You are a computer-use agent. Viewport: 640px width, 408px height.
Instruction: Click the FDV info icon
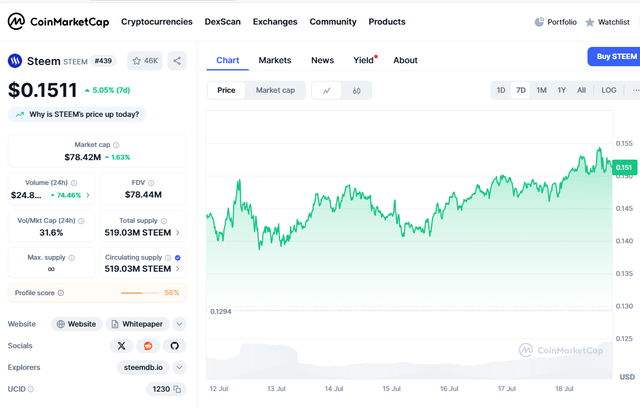[x=151, y=183]
